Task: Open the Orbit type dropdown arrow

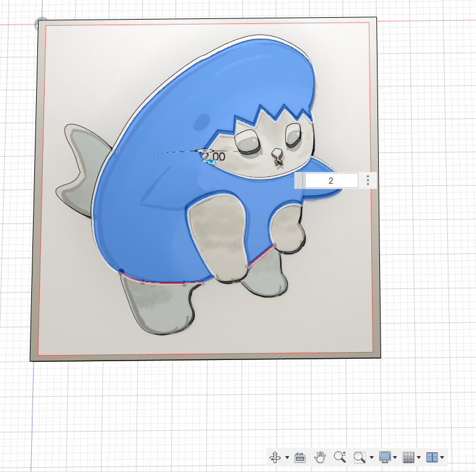Action: point(287,457)
